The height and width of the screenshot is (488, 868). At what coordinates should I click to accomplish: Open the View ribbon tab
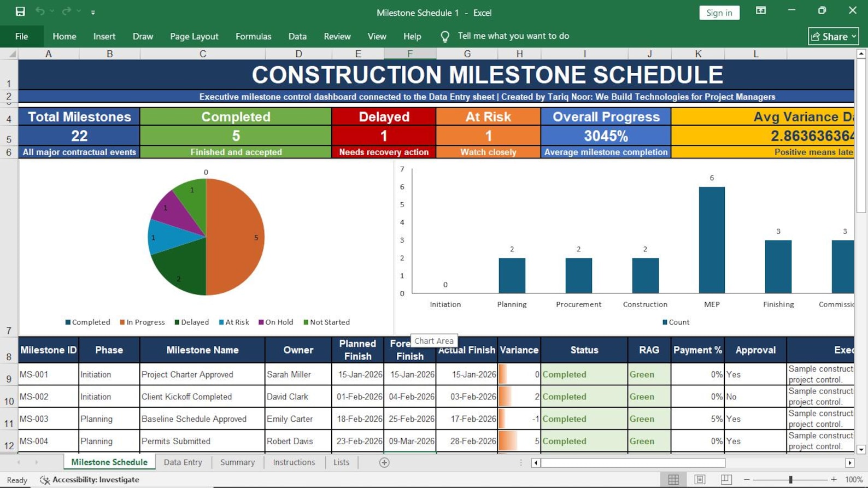[377, 36]
